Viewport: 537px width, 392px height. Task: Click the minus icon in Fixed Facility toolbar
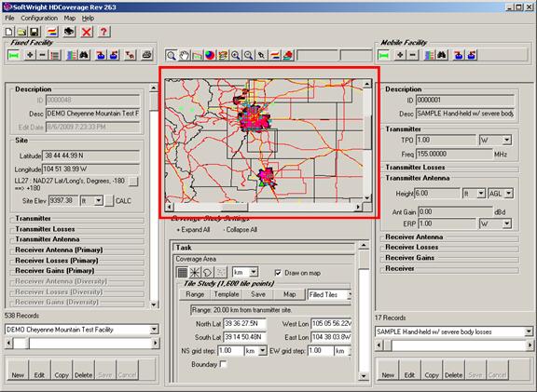point(42,55)
